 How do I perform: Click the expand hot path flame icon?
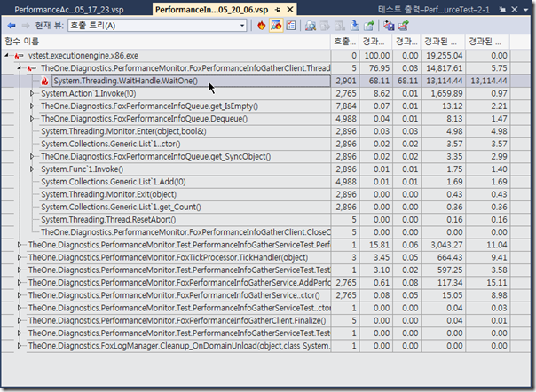(262, 26)
